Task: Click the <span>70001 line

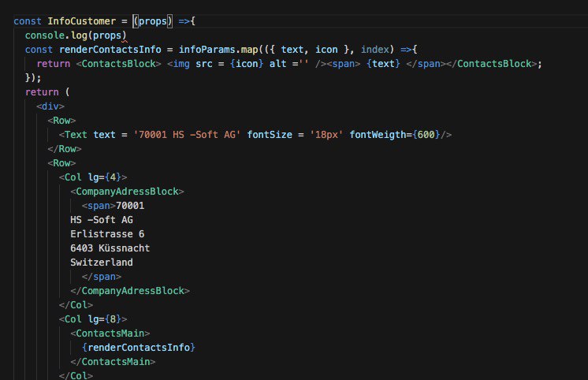Action: [x=113, y=206]
